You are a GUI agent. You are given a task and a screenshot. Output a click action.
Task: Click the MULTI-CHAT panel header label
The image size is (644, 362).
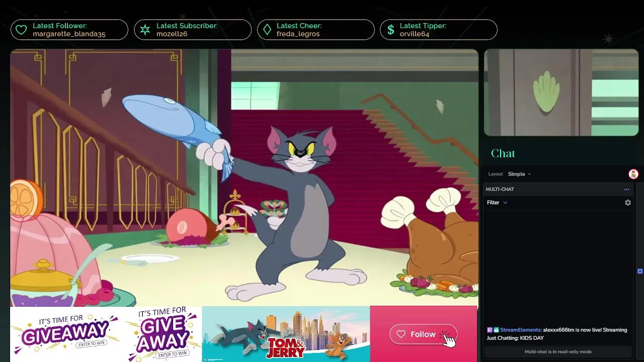(500, 190)
